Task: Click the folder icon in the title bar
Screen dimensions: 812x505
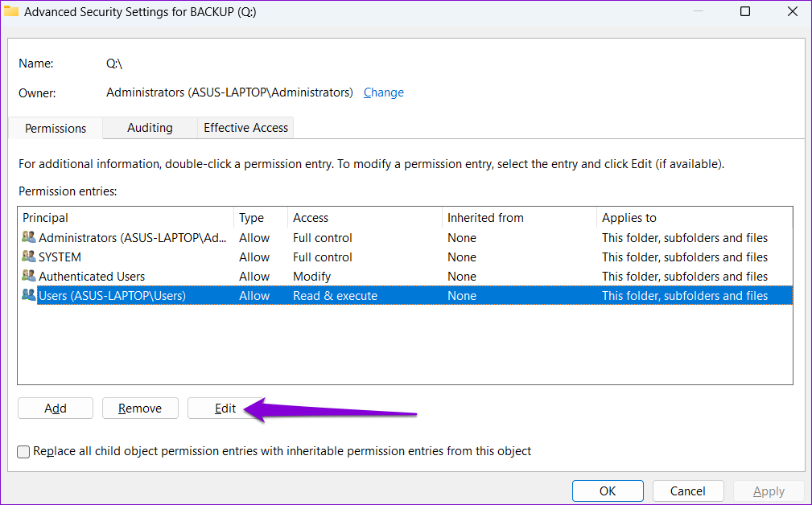Action: (x=11, y=11)
